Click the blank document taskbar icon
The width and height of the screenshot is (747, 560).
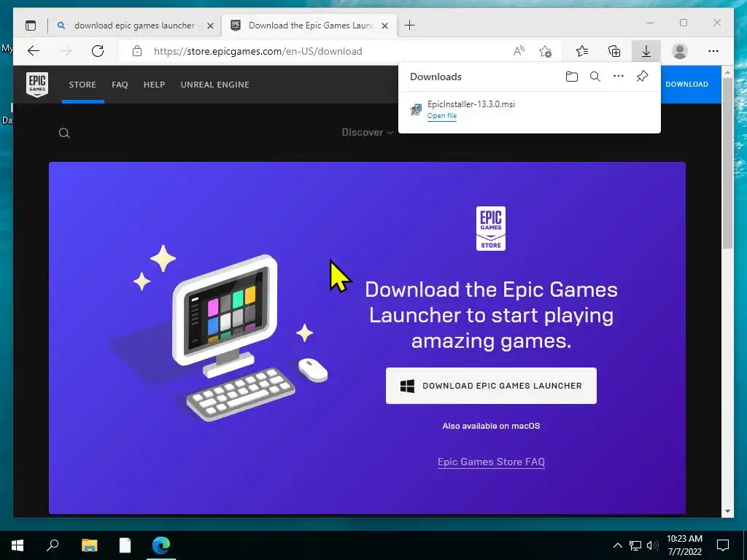pos(125,545)
